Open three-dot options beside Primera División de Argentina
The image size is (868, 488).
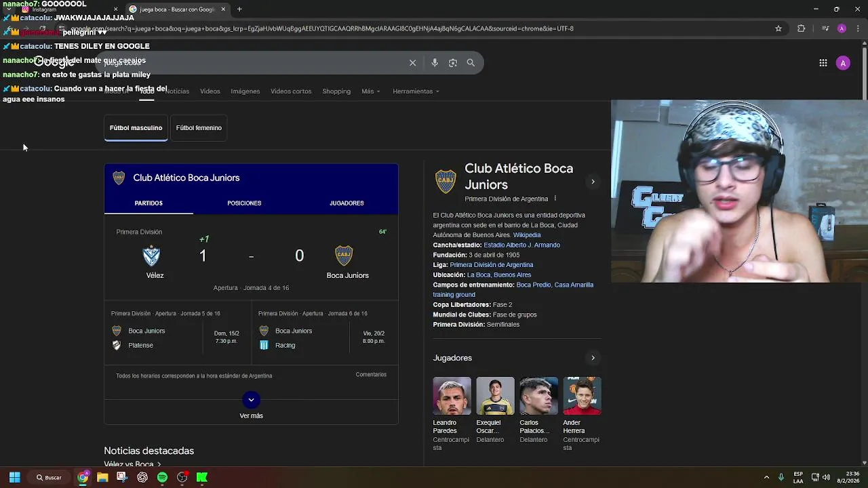(x=555, y=199)
